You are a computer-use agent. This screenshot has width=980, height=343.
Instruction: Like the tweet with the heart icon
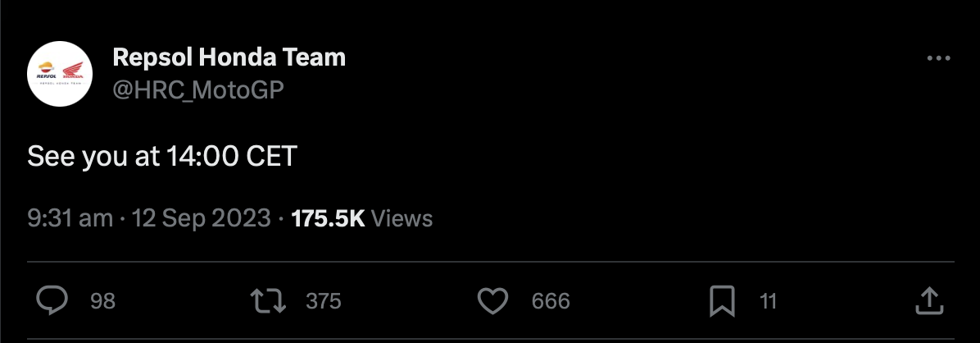click(492, 301)
